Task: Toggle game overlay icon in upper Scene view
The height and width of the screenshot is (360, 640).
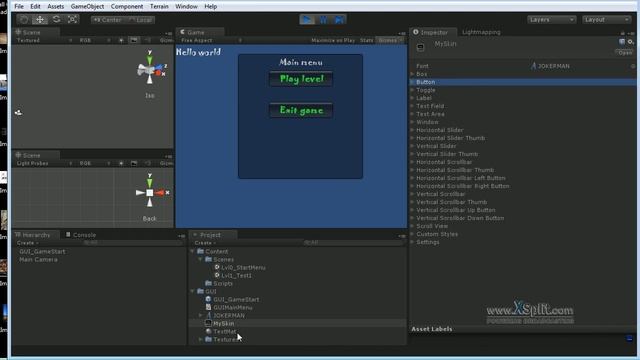Action: 134,40
